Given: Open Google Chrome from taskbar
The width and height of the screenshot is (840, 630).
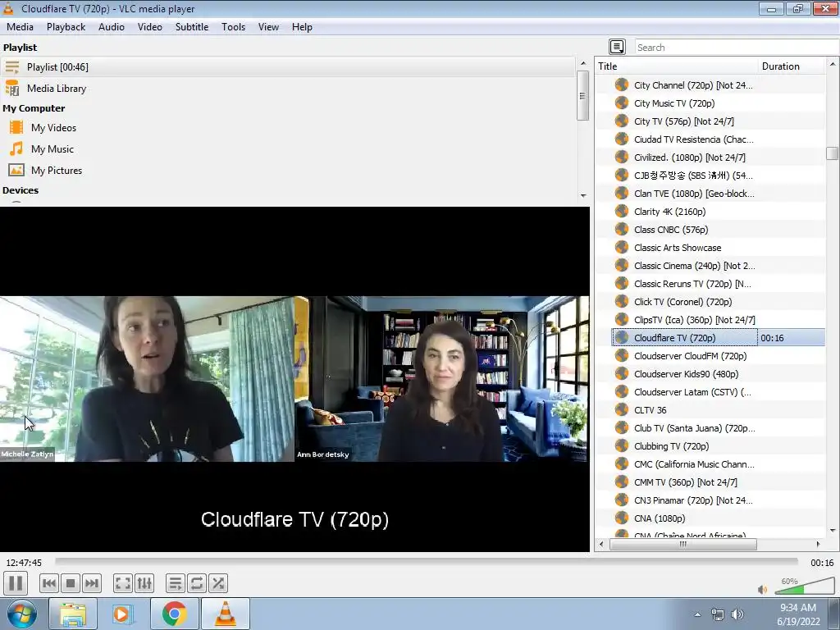Looking at the screenshot, I should tap(175, 614).
